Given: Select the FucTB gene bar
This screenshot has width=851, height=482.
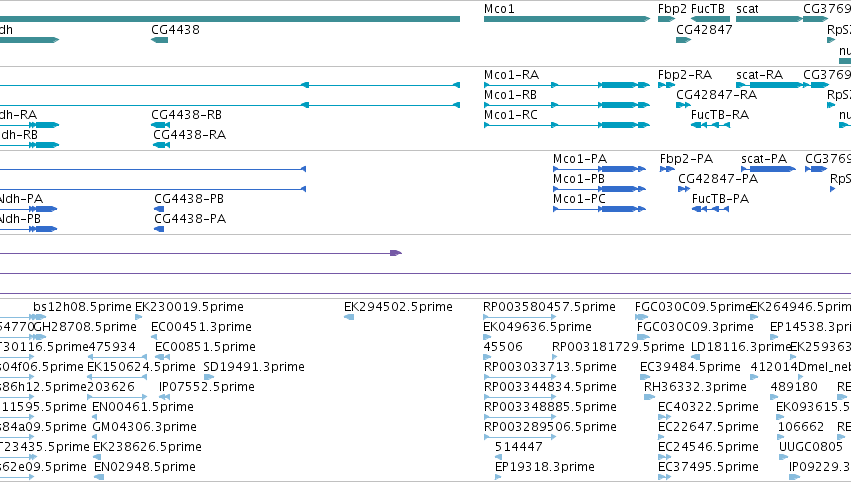Looking at the screenshot, I should click(710, 19).
